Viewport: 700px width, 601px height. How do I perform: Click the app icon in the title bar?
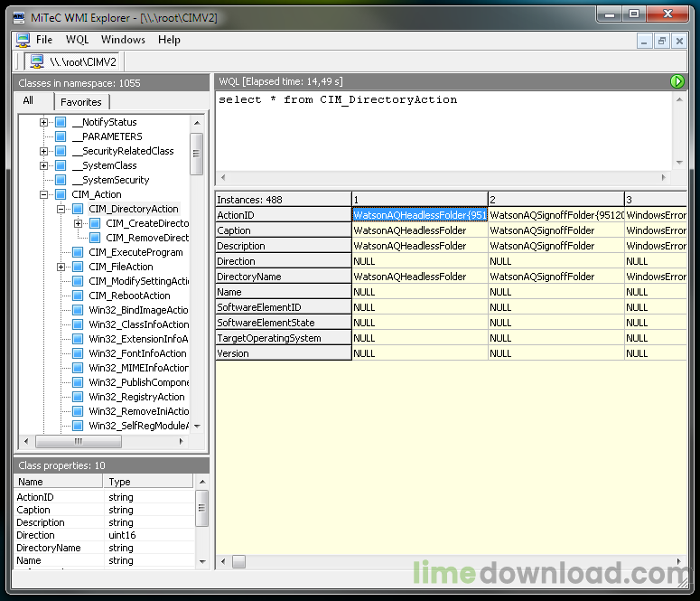(19, 18)
